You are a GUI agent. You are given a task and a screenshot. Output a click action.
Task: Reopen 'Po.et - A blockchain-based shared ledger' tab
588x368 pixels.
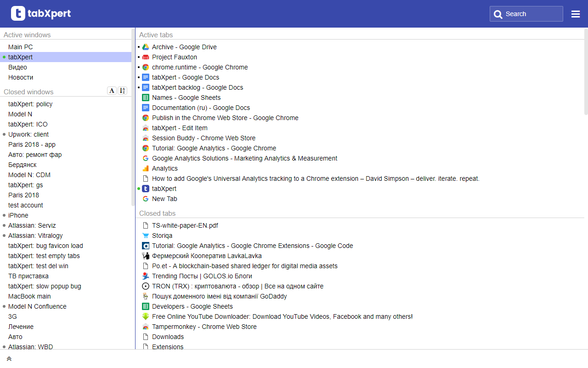[x=360, y=266]
